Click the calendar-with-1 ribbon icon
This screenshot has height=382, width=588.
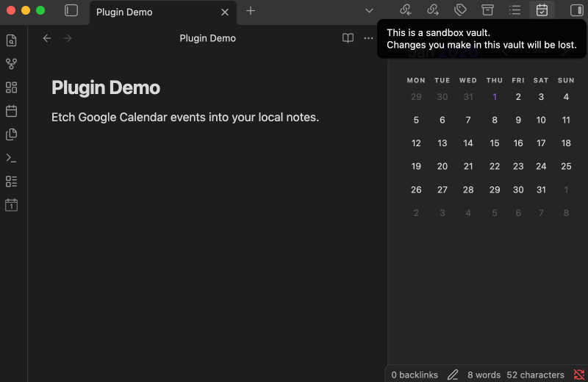(x=12, y=205)
